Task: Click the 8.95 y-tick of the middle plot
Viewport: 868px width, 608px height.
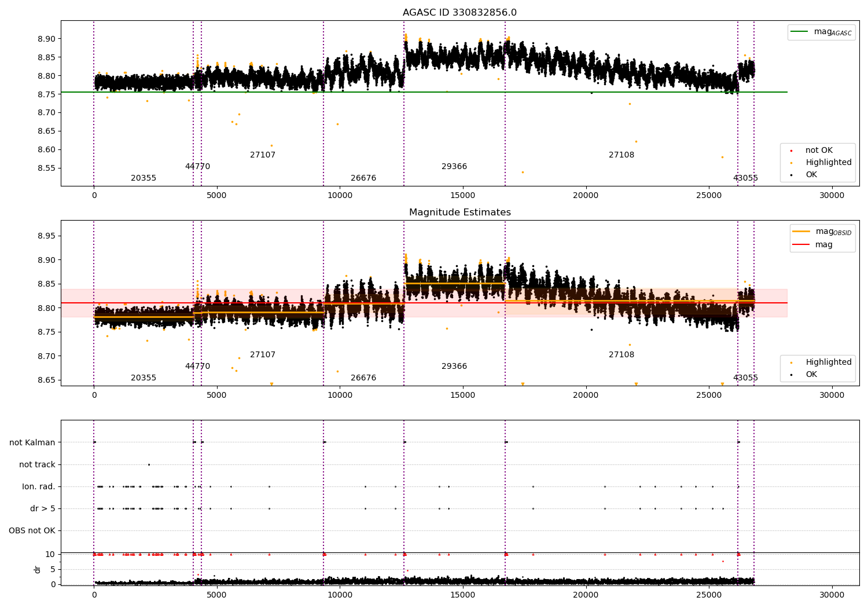Action: point(46,236)
